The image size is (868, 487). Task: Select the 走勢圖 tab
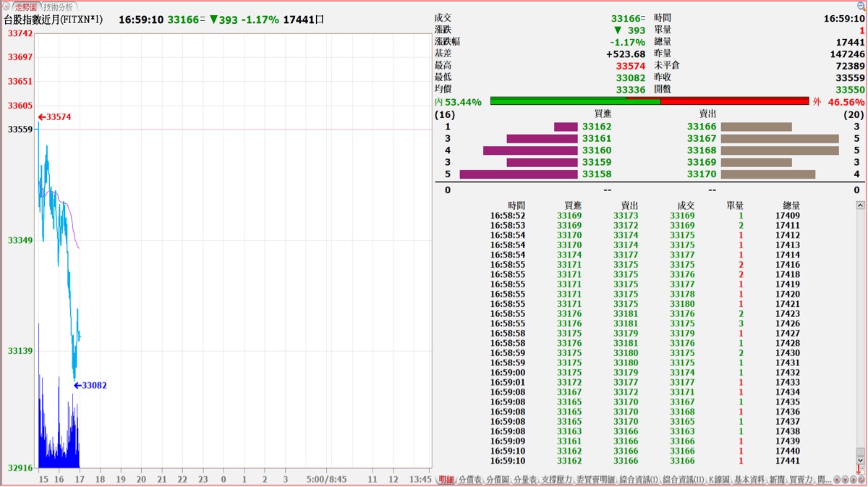click(26, 6)
